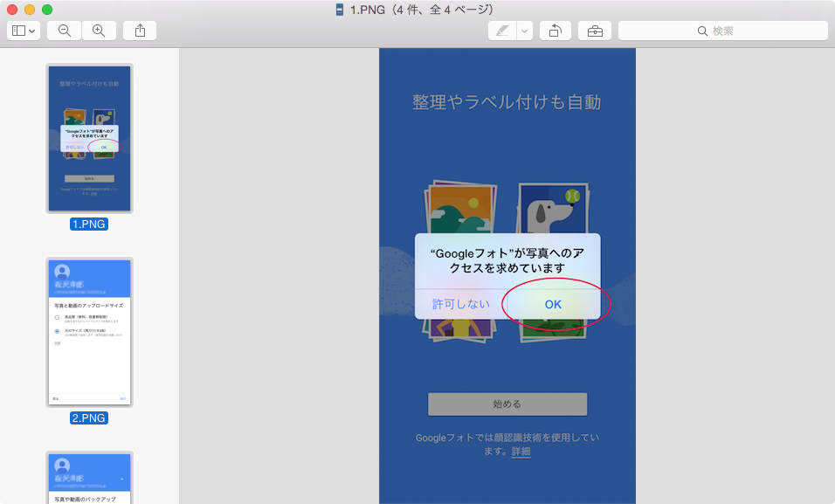
Task: Click the 2.PNG file name label
Action: point(89,418)
